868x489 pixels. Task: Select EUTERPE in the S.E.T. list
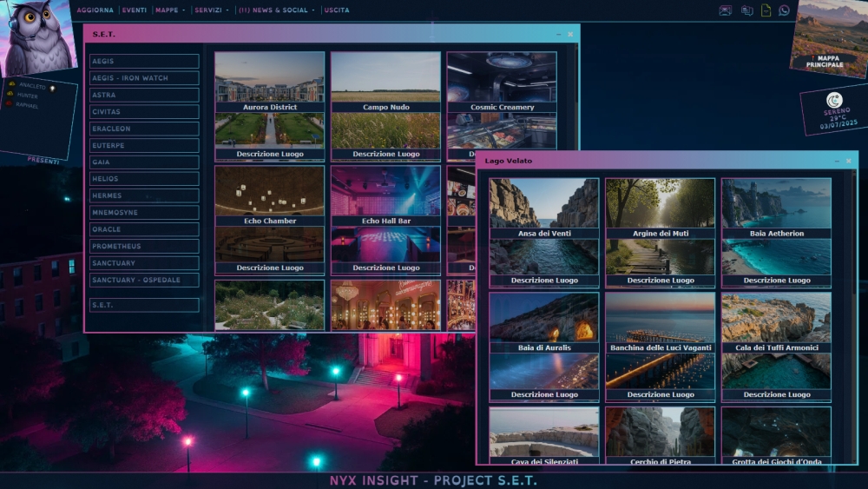pos(144,145)
